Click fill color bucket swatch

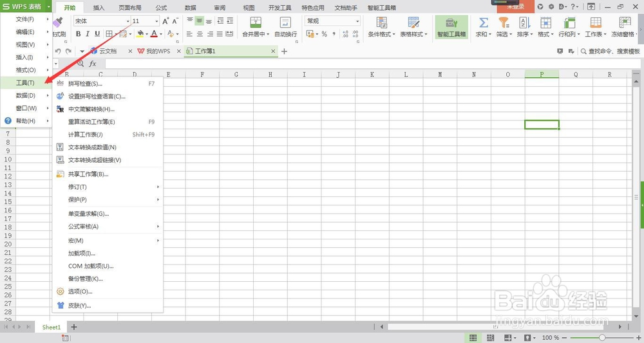point(140,34)
